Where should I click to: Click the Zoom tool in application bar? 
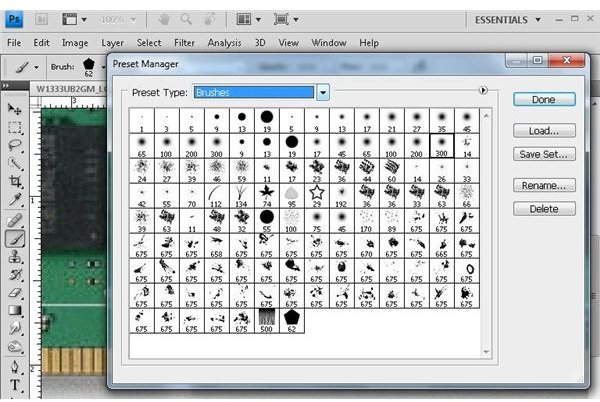[x=186, y=19]
